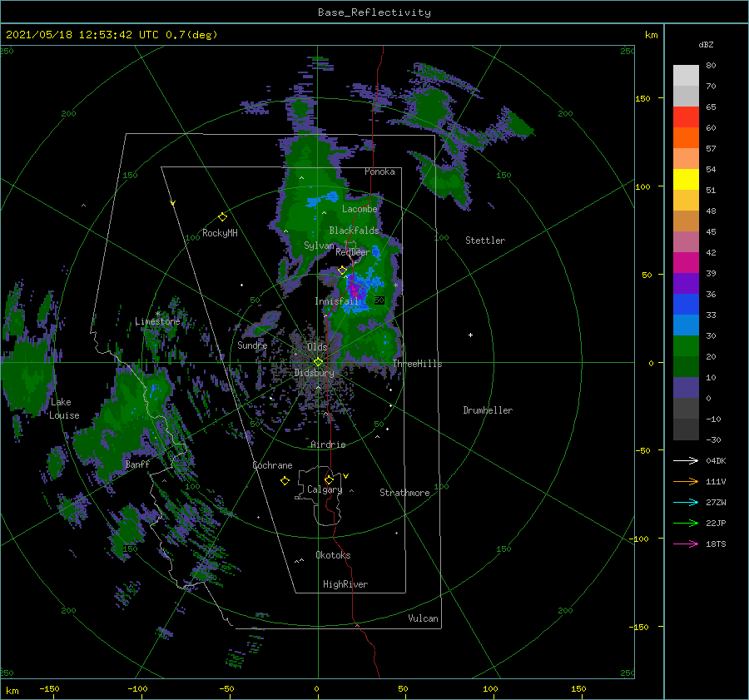
Task: Click the RedDeer city label
Action: 353,252
